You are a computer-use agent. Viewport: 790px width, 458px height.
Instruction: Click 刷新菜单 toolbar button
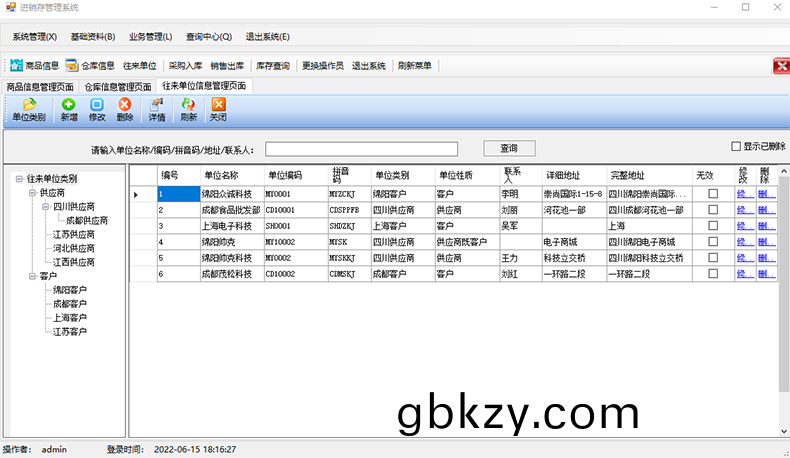coord(415,66)
